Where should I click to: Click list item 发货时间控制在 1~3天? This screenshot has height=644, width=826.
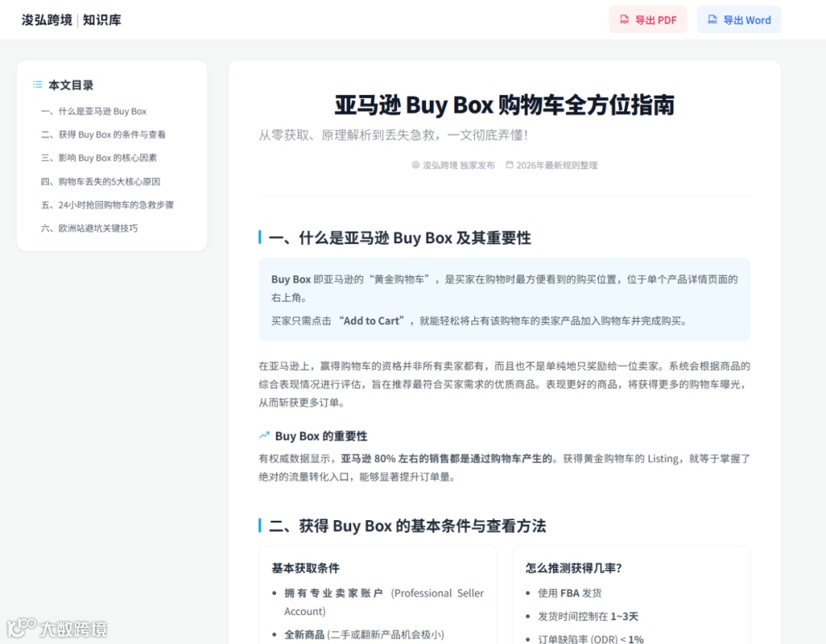pos(588,616)
